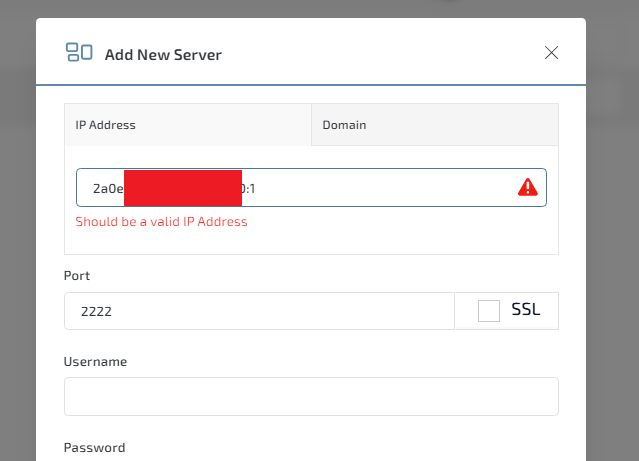Click the 'Should be a valid IP Address' error
Screen dimensions: 639x461
[x=161, y=222]
